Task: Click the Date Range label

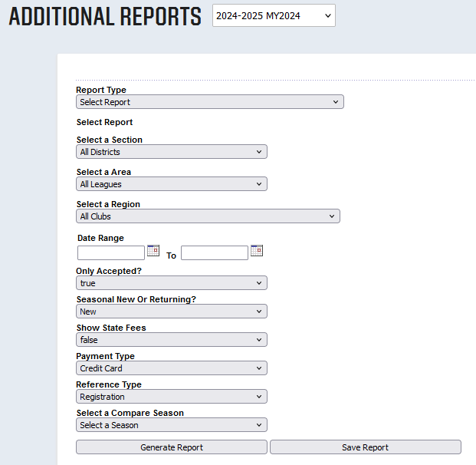Action: (100, 238)
